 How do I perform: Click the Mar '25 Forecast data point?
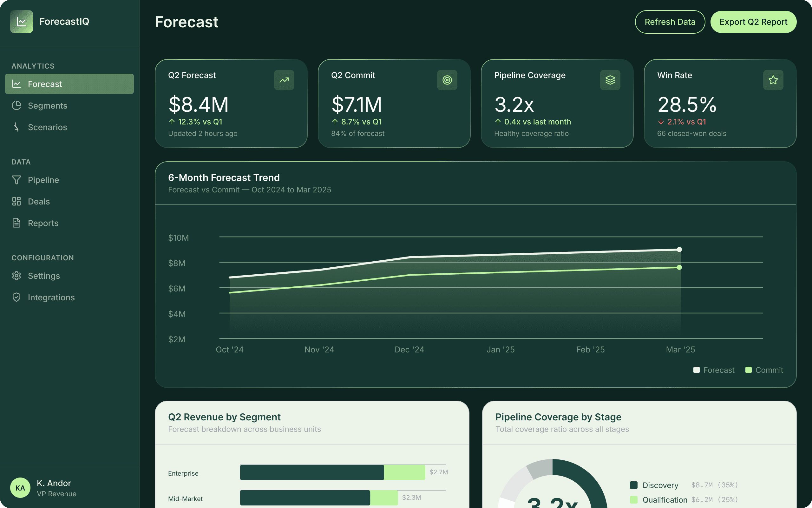(679, 250)
